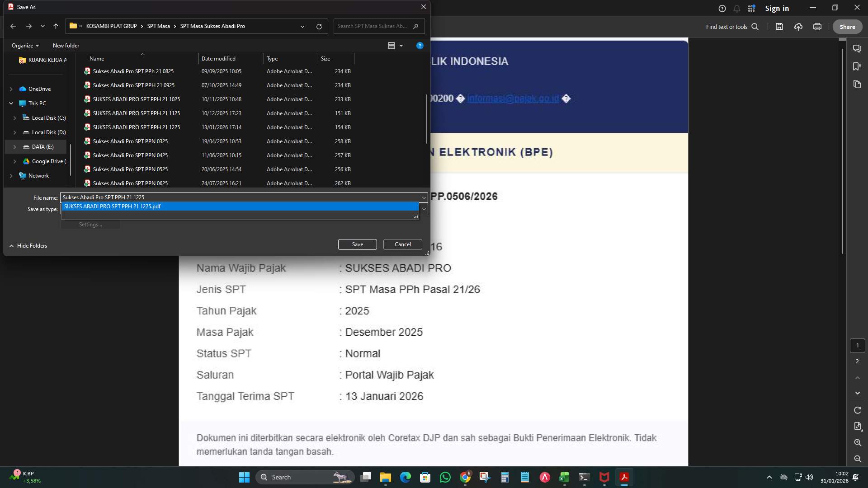Open Calculator from the taskbar
868x488 pixels.
coord(504,477)
